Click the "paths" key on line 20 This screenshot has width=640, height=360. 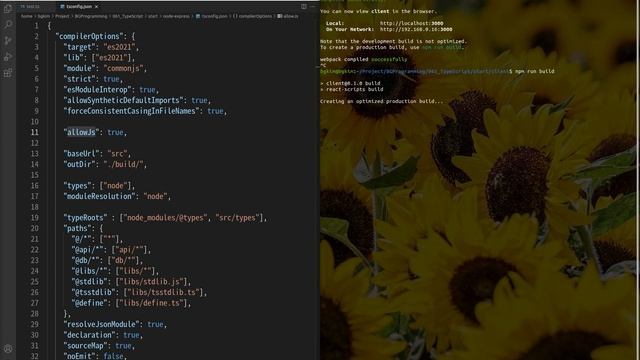tap(77, 228)
